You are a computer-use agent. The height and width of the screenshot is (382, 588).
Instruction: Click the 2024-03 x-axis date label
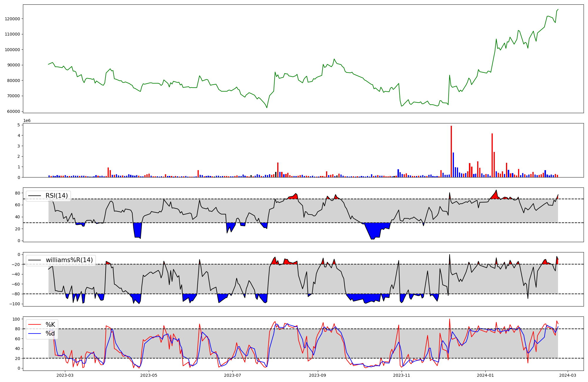(x=567, y=375)
